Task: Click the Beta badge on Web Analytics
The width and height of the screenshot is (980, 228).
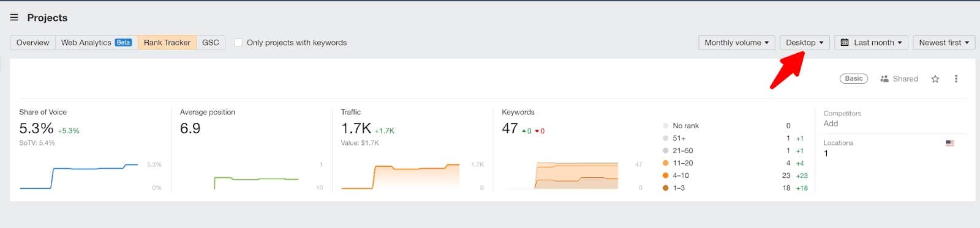Action: [123, 43]
